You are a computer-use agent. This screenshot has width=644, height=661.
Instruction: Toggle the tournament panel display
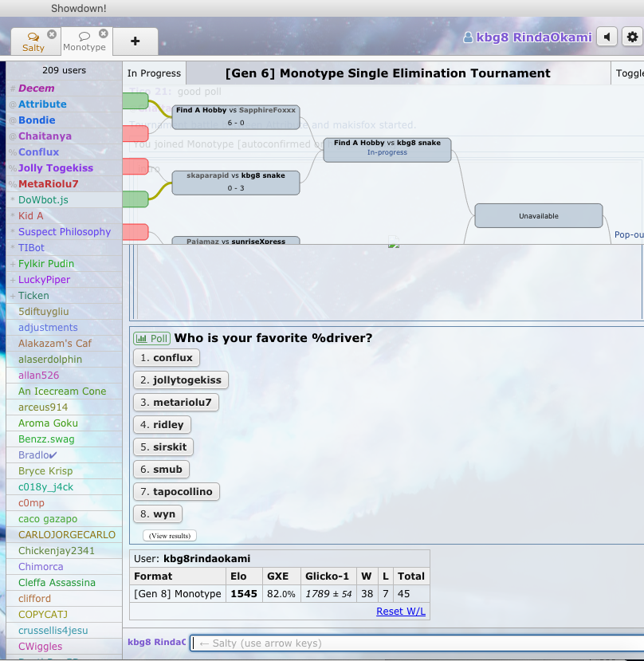(629, 73)
